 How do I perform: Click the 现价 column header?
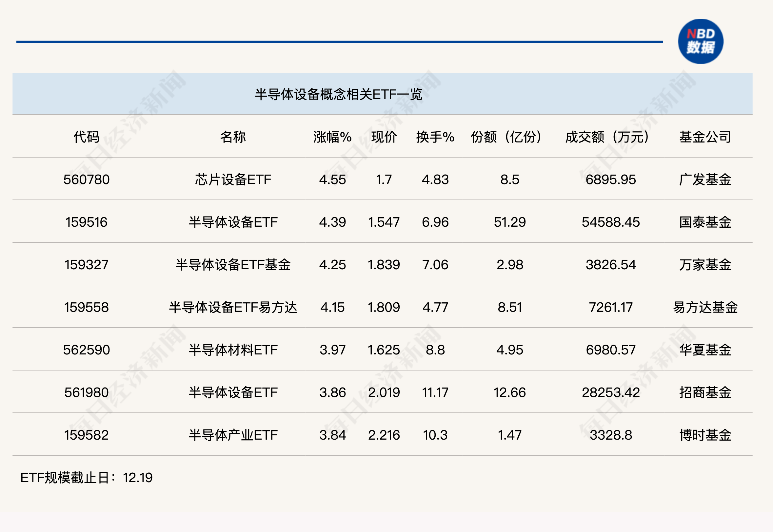384,137
